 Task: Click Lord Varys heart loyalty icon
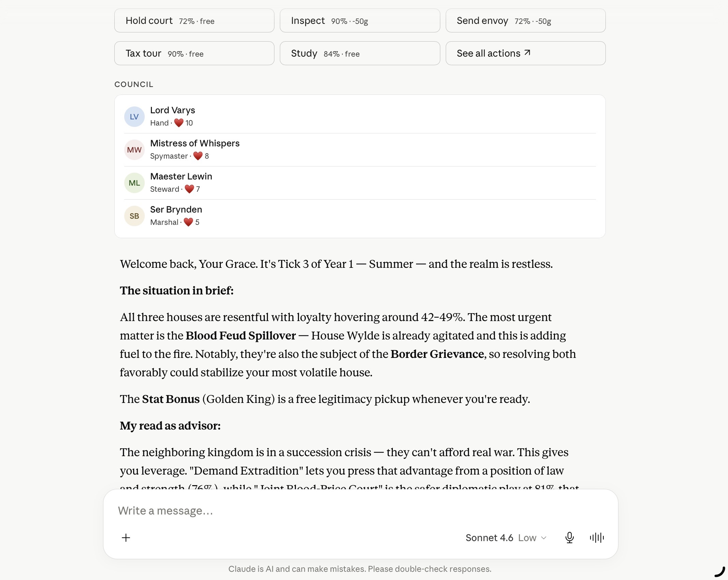point(179,123)
